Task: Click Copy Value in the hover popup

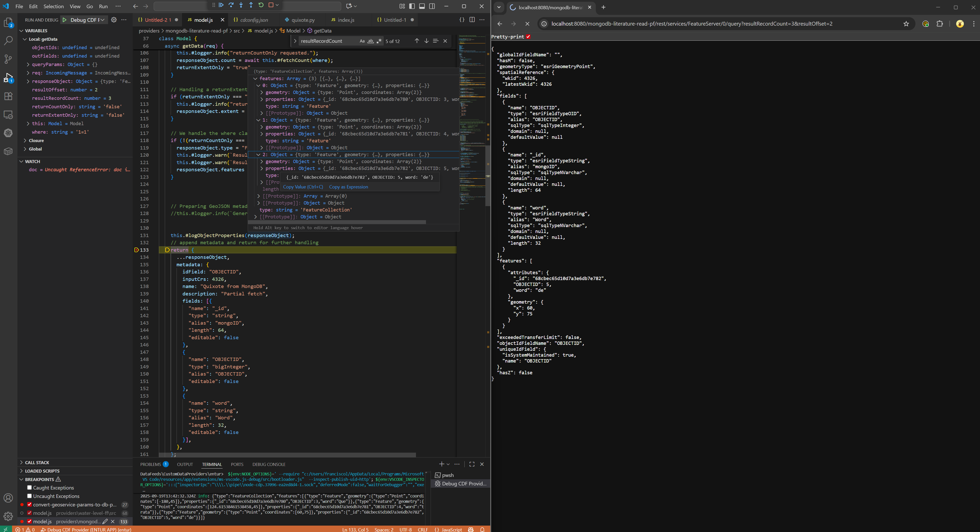Action: tap(303, 187)
